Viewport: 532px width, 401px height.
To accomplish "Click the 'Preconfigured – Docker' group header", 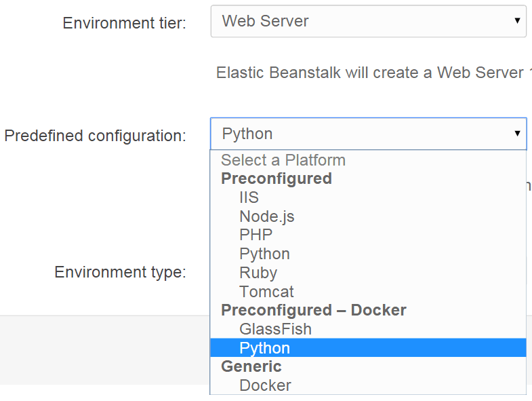I will pos(313,310).
